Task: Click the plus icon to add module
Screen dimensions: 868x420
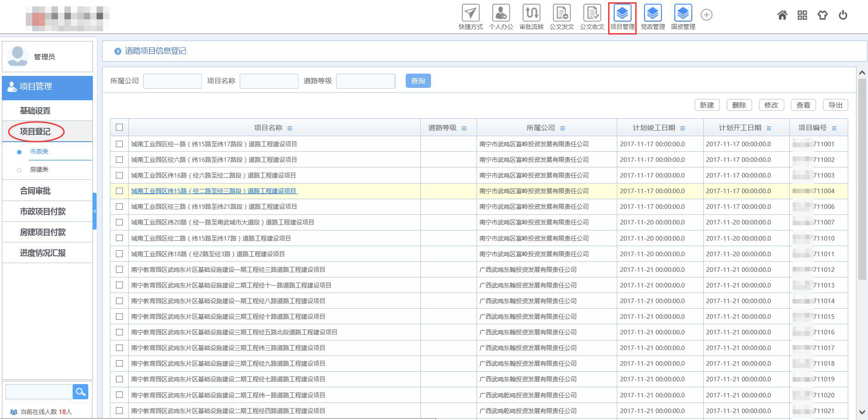Action: 707,15
